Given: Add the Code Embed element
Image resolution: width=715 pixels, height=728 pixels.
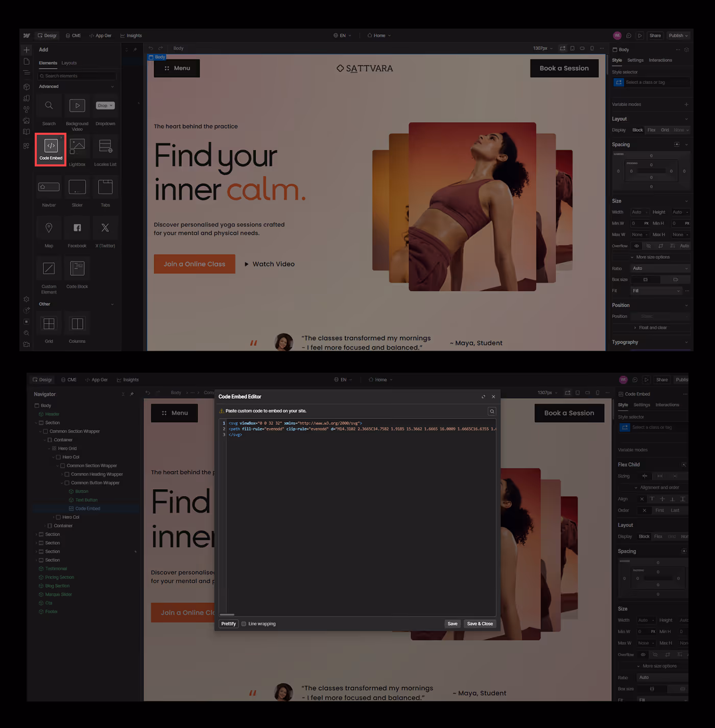Looking at the screenshot, I should 51,150.
